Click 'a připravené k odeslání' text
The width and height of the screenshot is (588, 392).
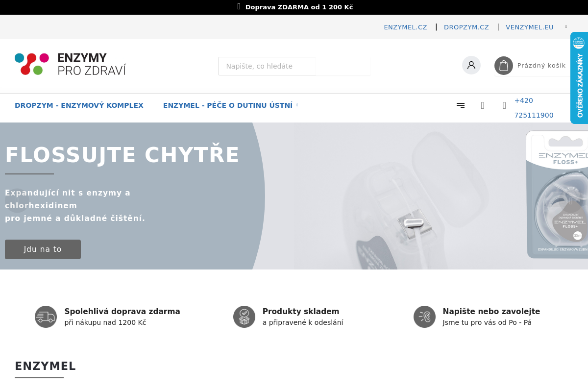click(303, 322)
